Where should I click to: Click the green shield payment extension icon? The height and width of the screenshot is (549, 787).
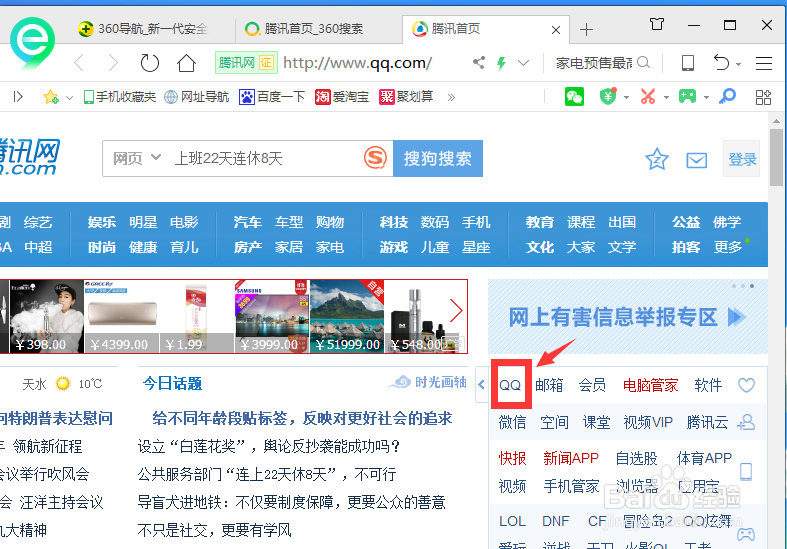(x=608, y=96)
